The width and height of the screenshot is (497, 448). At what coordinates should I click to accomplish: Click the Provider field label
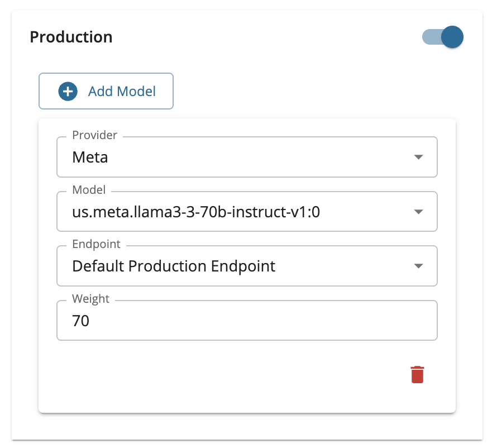click(94, 135)
